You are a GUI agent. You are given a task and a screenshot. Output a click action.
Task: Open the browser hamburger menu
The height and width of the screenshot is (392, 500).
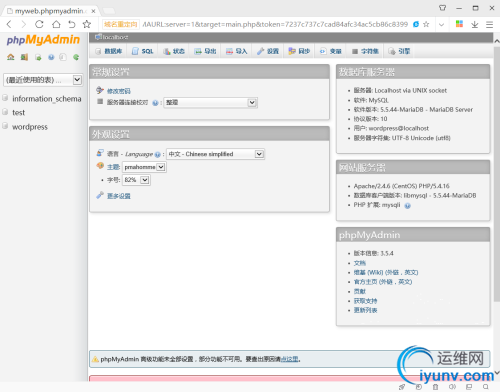[x=489, y=24]
